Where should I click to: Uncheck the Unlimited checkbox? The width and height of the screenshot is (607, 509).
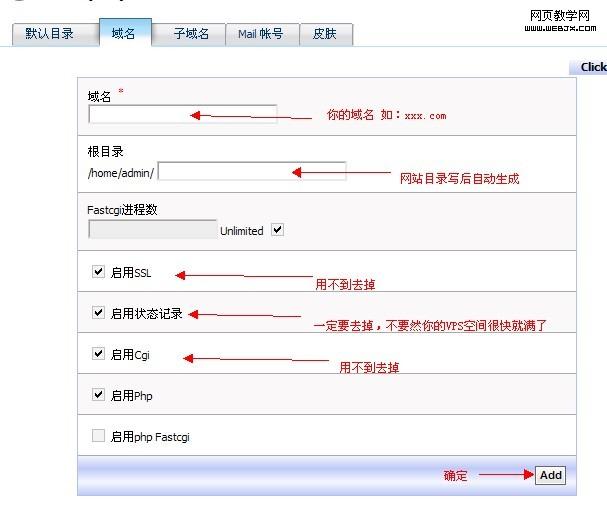click(278, 230)
